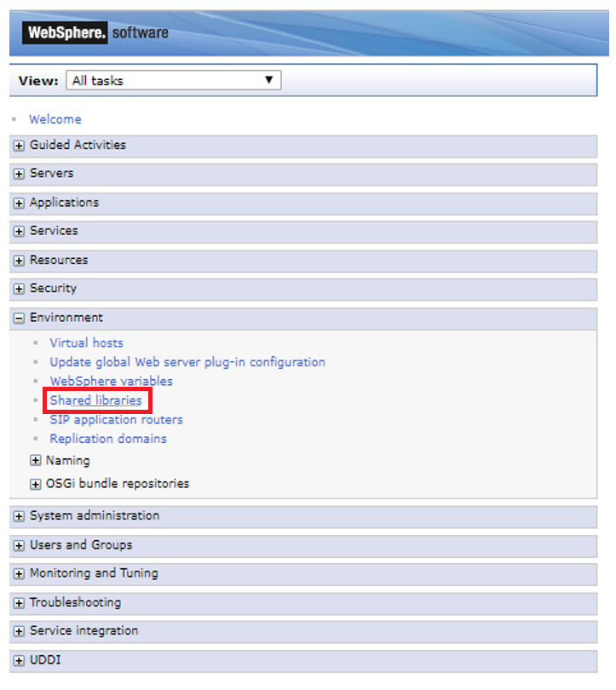Expand the Naming subtree plus icon
This screenshot has width=616, height=690.
(36, 461)
